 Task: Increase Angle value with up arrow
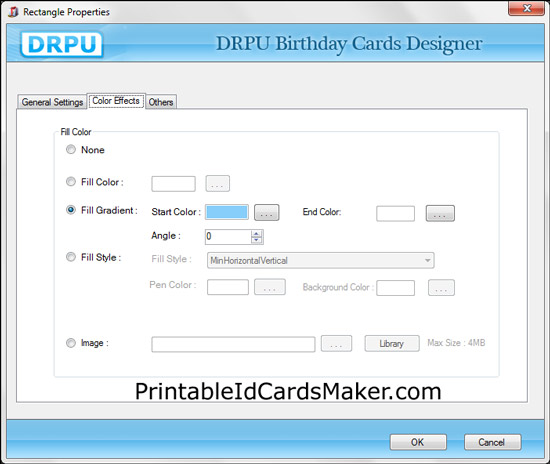(x=257, y=233)
